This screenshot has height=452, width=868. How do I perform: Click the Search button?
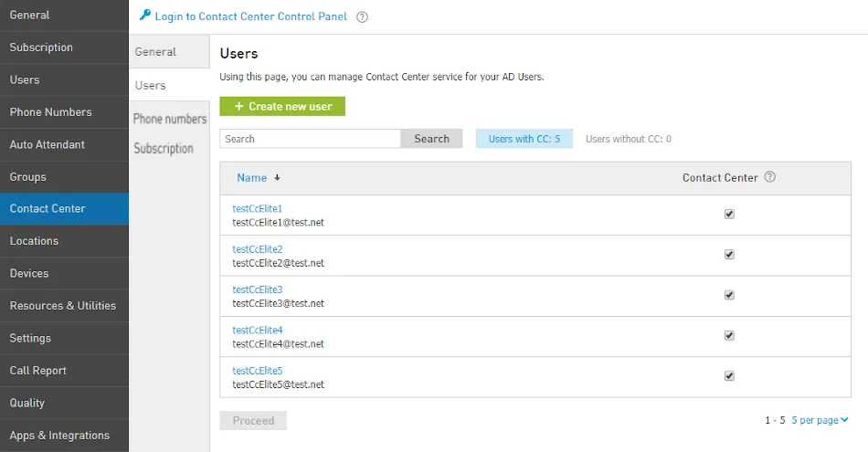(x=431, y=139)
